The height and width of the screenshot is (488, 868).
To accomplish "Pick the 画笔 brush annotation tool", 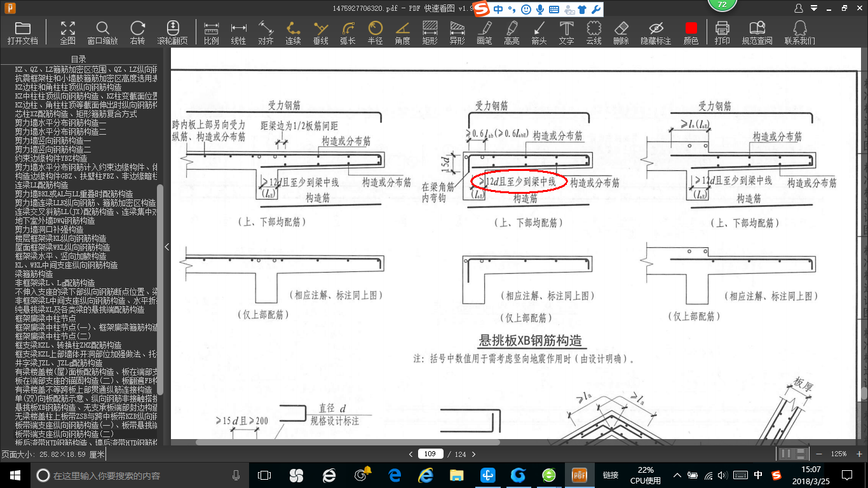I will [x=484, y=33].
